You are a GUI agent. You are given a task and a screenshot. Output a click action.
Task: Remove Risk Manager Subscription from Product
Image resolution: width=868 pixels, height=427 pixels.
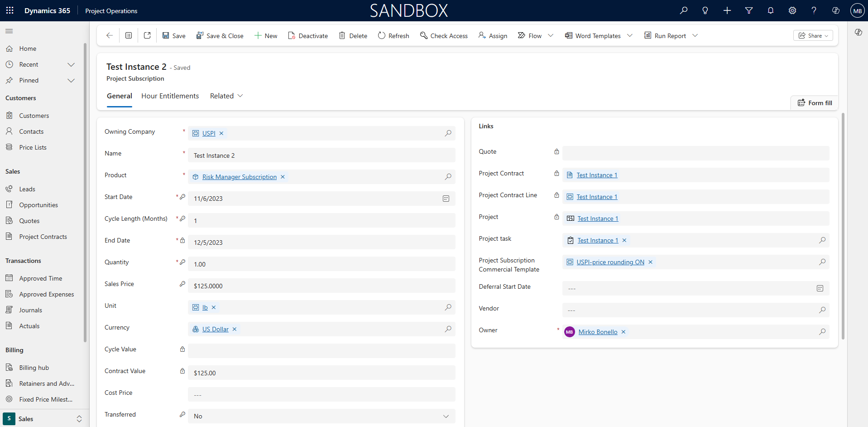283,177
